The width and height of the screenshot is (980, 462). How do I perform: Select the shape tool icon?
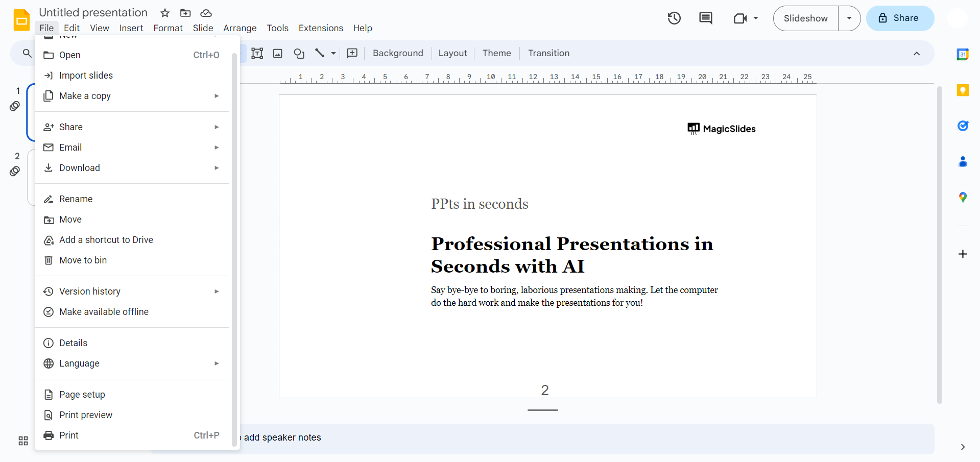[299, 53]
